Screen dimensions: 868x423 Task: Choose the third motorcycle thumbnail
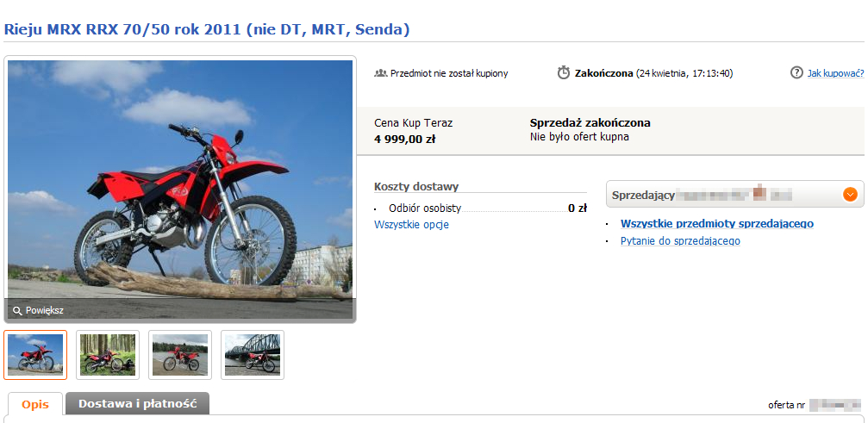(x=180, y=354)
